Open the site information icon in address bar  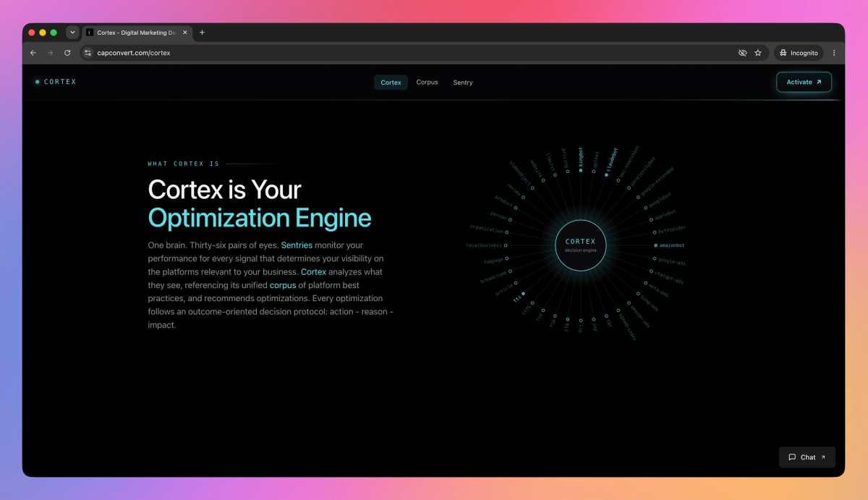tap(88, 53)
